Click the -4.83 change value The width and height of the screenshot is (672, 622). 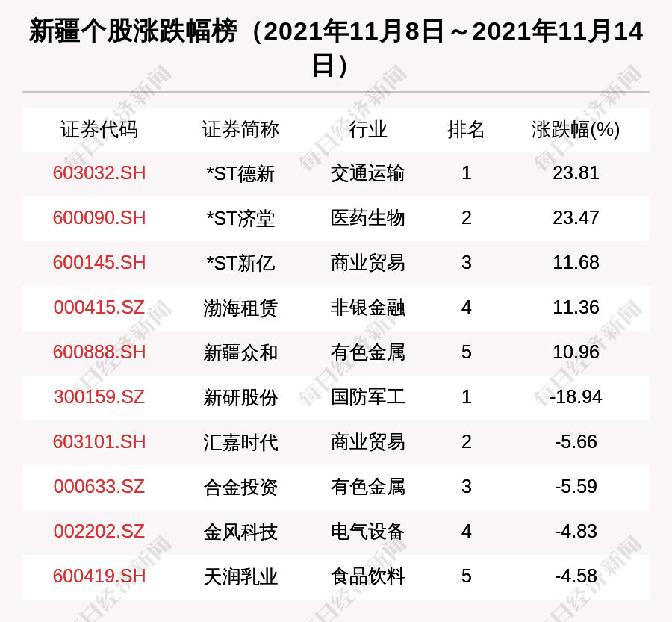coord(576,532)
